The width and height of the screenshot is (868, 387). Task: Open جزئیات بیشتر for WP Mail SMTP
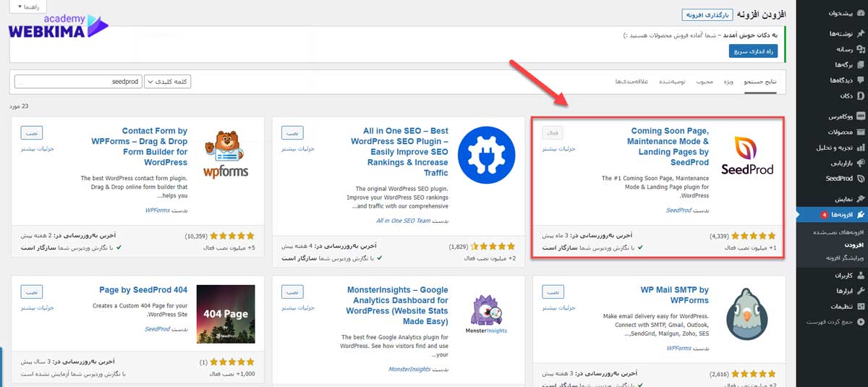click(x=558, y=308)
